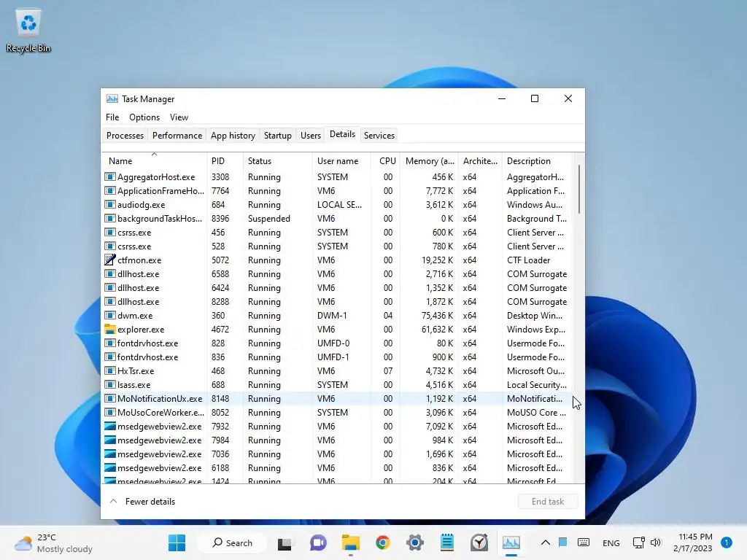Select the MoNotificationUx.exe row
Viewport: 747px width, 560px height.
coord(337,399)
